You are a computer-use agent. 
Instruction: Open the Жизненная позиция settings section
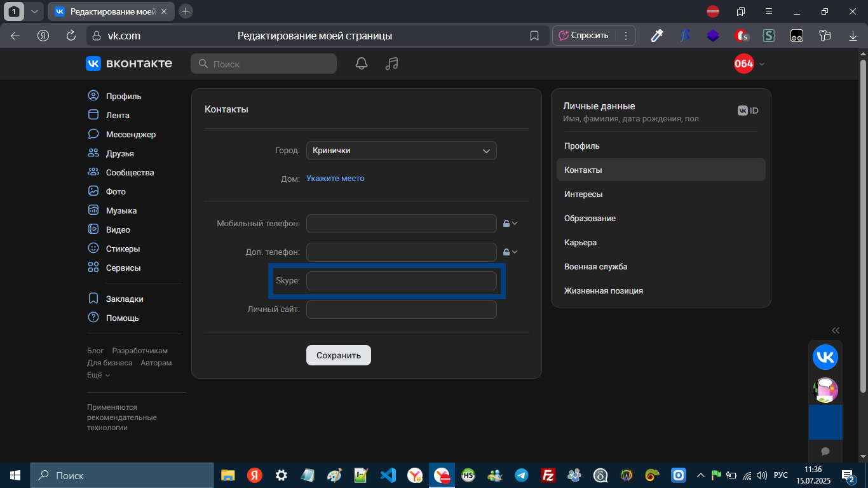[x=661, y=291]
